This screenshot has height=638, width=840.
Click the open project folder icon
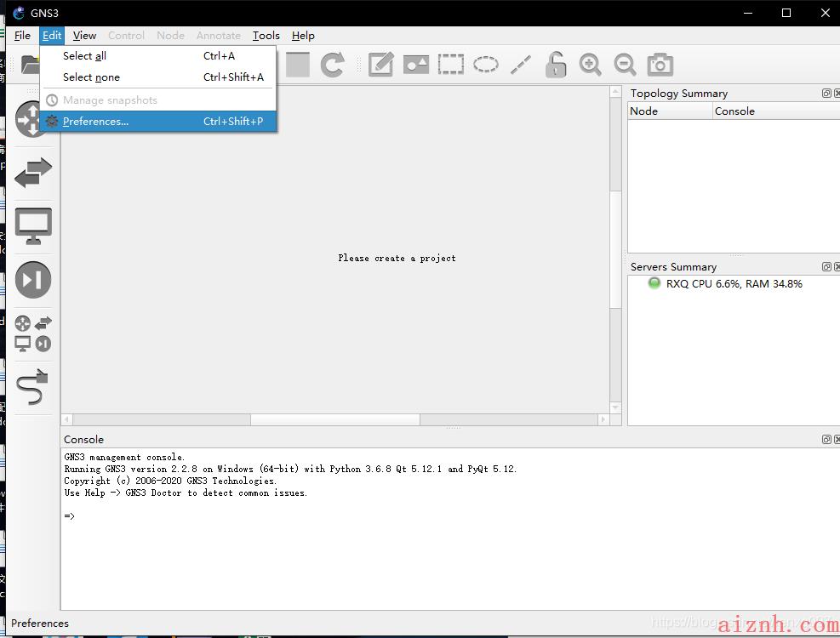(30, 65)
